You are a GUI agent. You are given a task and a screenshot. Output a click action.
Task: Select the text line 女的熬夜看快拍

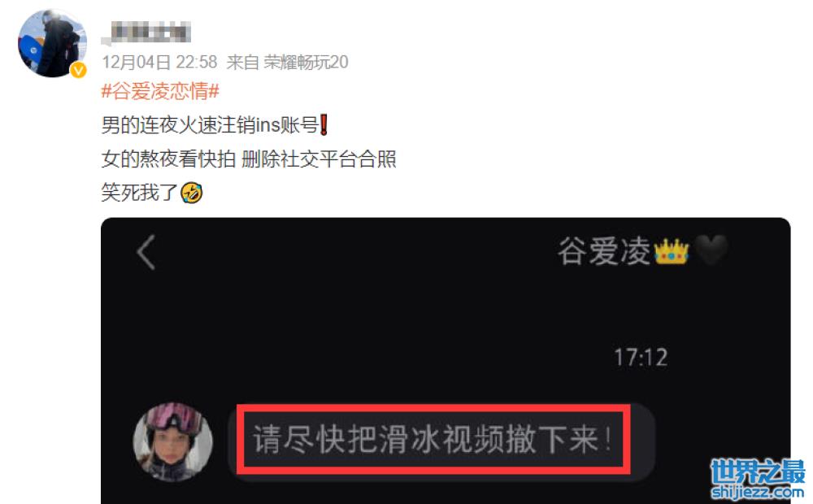click(168, 159)
